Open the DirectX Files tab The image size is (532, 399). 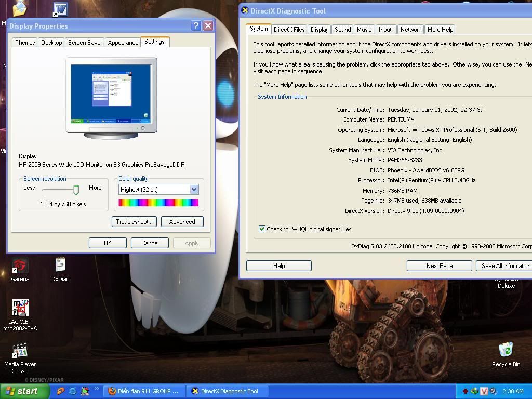pos(289,30)
